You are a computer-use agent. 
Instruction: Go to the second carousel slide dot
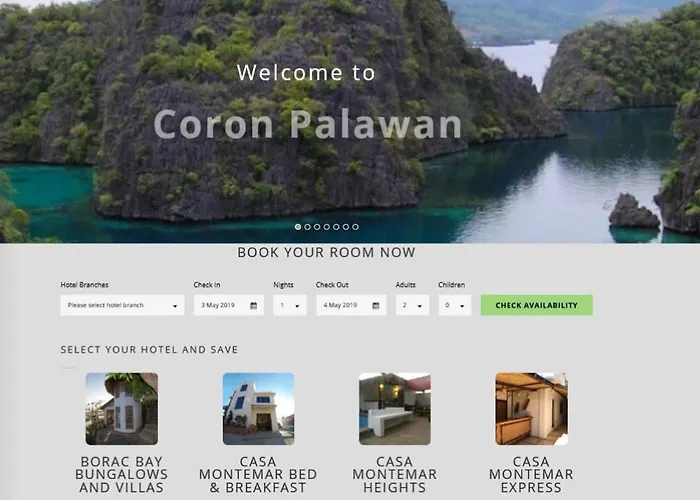(x=308, y=227)
